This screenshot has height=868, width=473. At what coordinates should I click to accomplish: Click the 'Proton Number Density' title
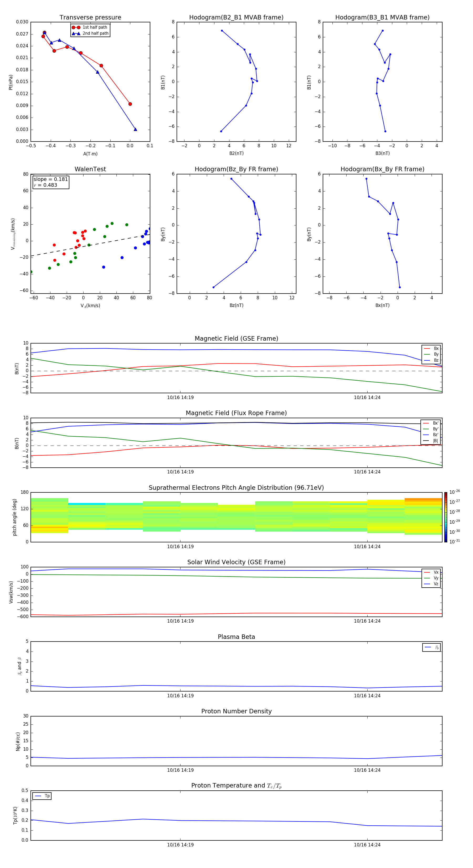click(236, 712)
